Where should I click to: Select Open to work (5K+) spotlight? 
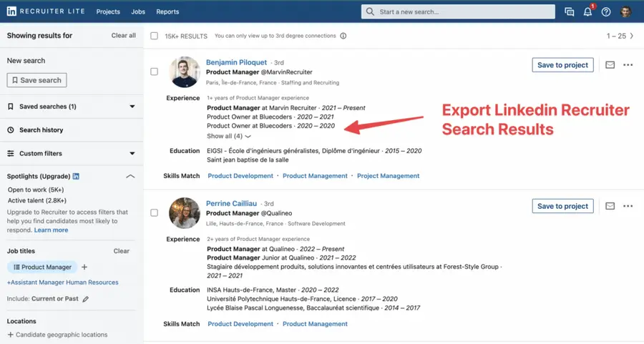pyautogui.click(x=36, y=190)
